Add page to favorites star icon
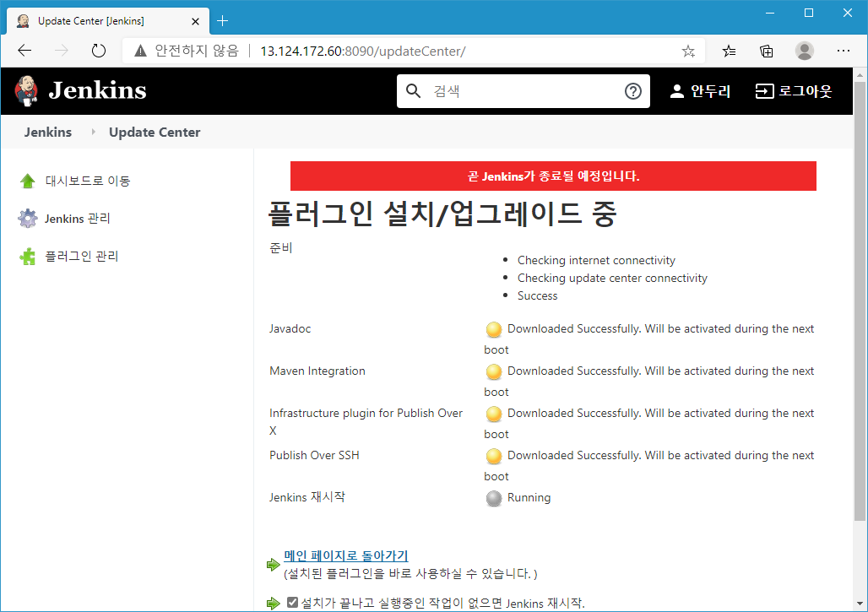 pyautogui.click(x=688, y=51)
